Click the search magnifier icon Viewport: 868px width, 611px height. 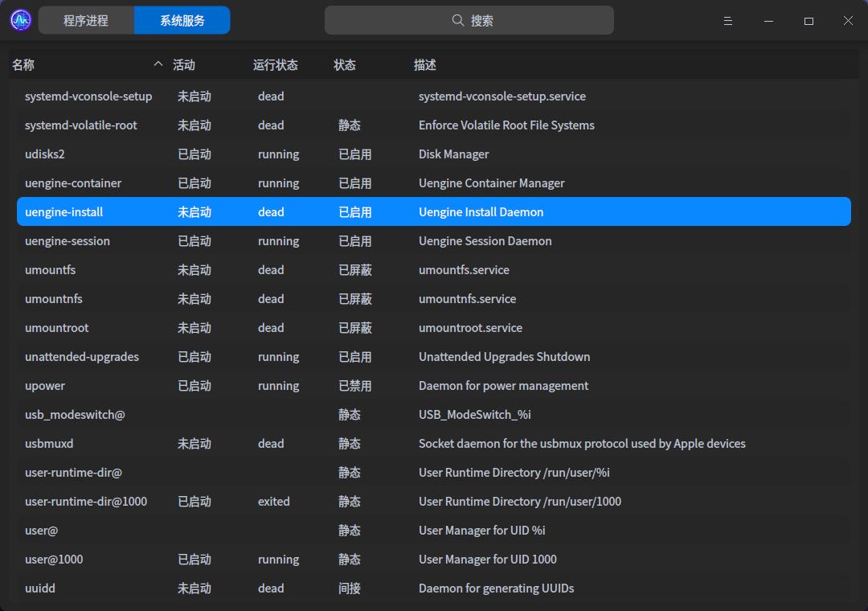tap(458, 21)
